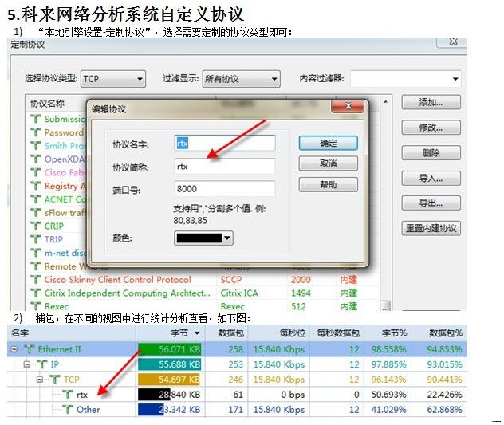Click the 添加... button
The image size is (504, 425).
click(x=431, y=103)
